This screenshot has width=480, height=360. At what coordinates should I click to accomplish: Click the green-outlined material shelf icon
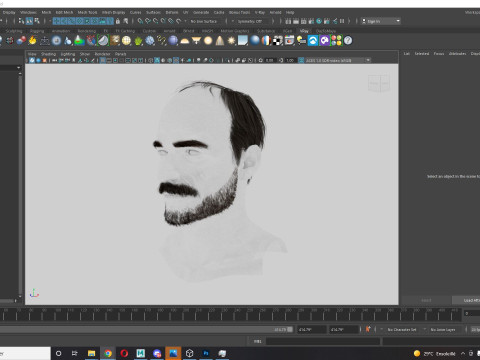point(103,41)
